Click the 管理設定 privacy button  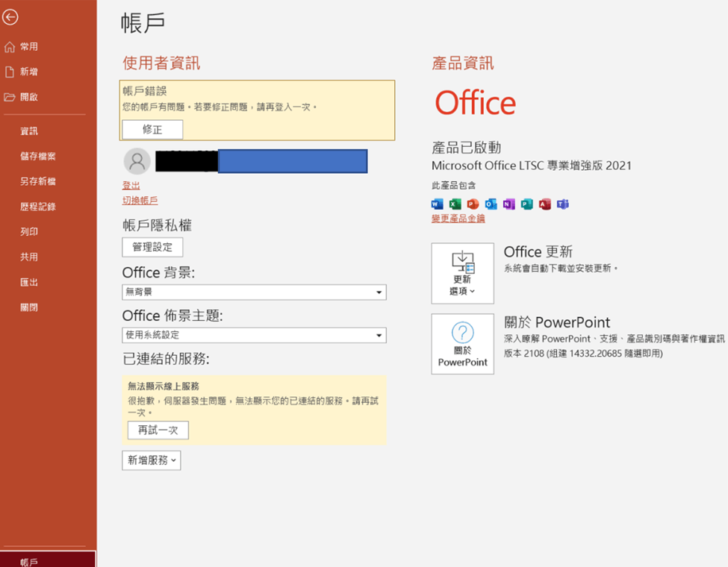tap(152, 247)
